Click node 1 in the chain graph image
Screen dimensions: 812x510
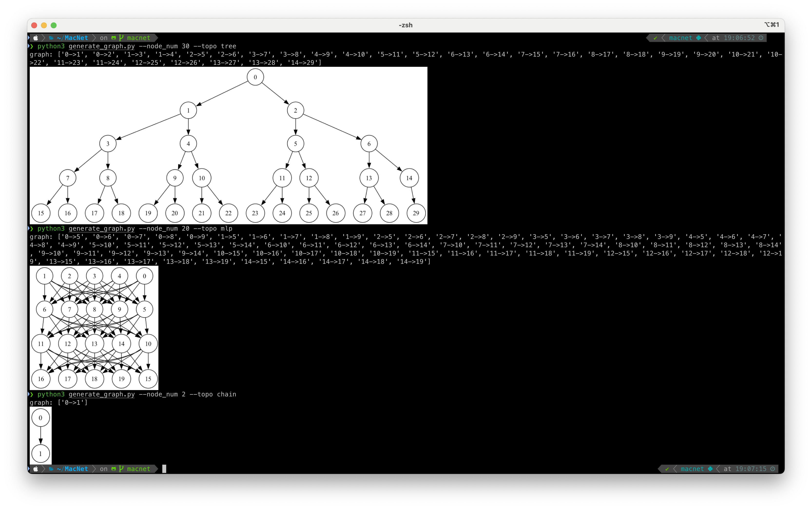click(x=40, y=454)
